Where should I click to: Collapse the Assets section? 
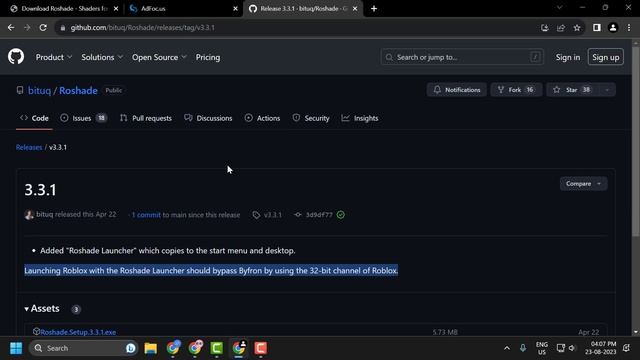pos(42,309)
